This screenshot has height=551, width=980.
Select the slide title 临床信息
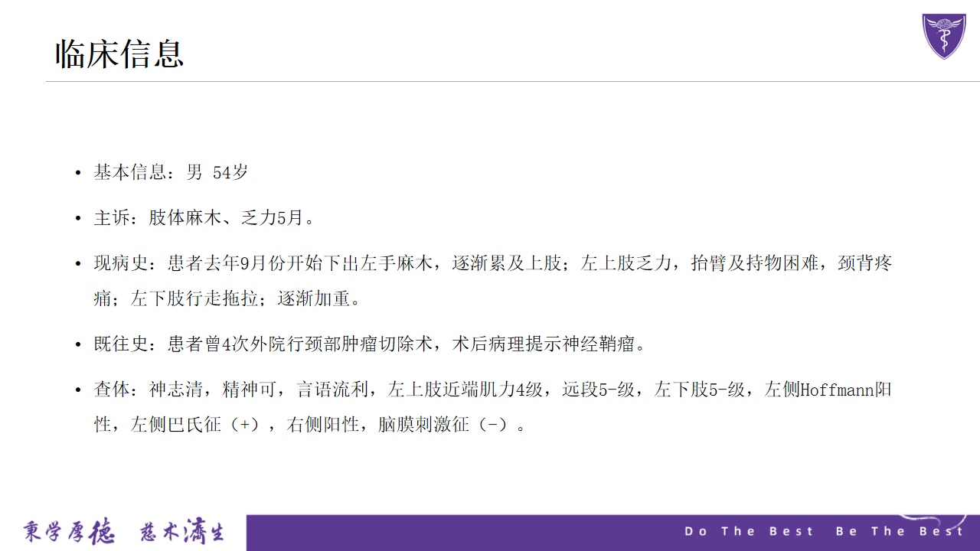119,54
